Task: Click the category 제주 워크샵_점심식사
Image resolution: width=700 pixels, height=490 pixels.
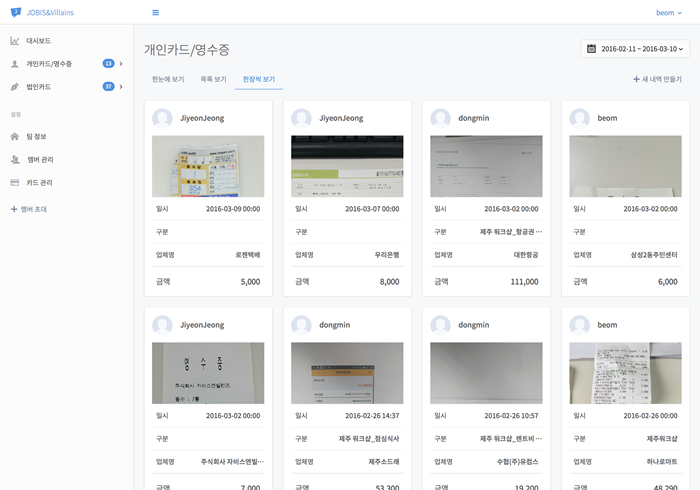Action: (x=369, y=439)
